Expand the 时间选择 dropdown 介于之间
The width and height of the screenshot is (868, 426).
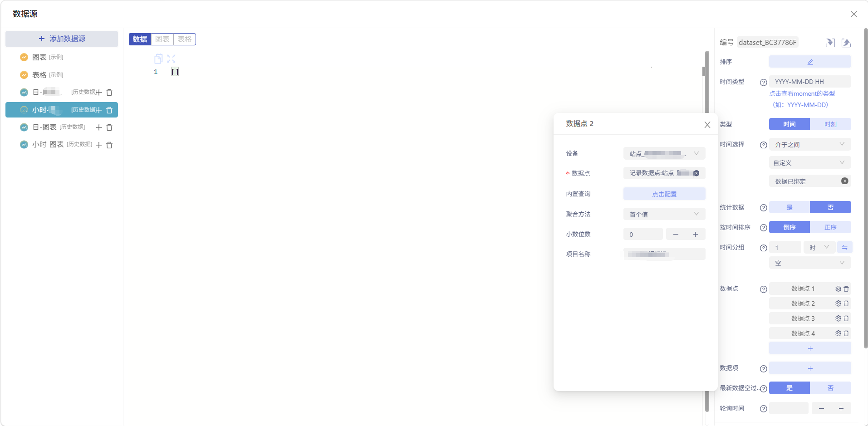coord(809,145)
